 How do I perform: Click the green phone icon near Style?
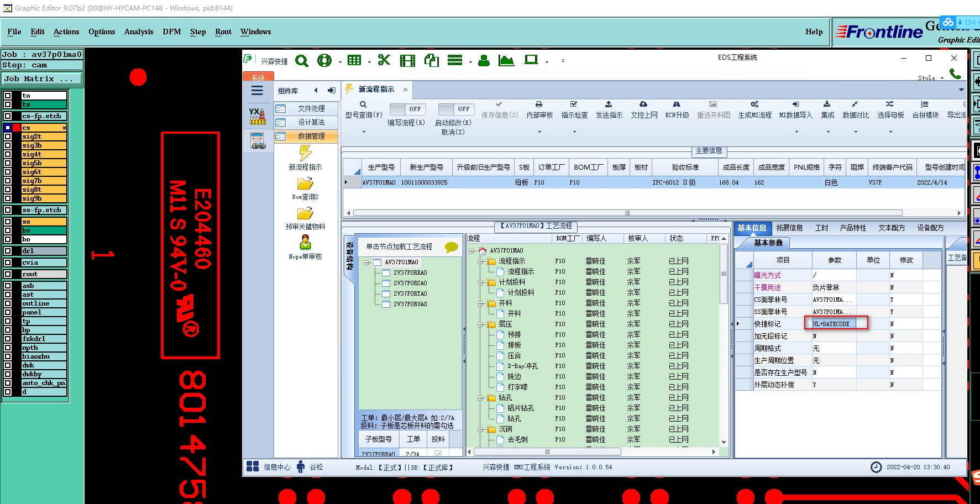point(955,73)
